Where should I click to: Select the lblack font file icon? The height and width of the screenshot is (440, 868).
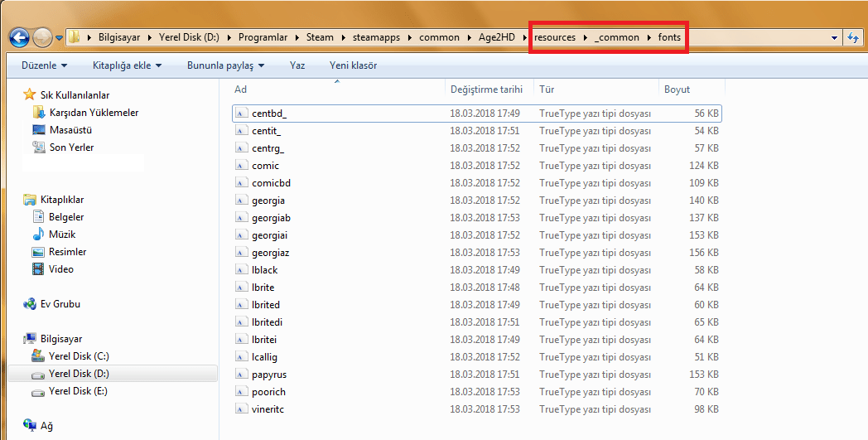point(241,270)
